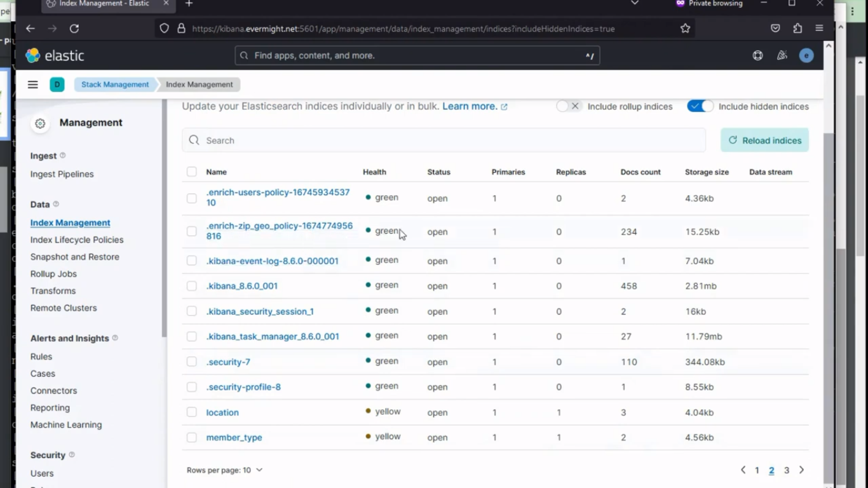
Task: Check the location row checkbox
Action: [192, 412]
